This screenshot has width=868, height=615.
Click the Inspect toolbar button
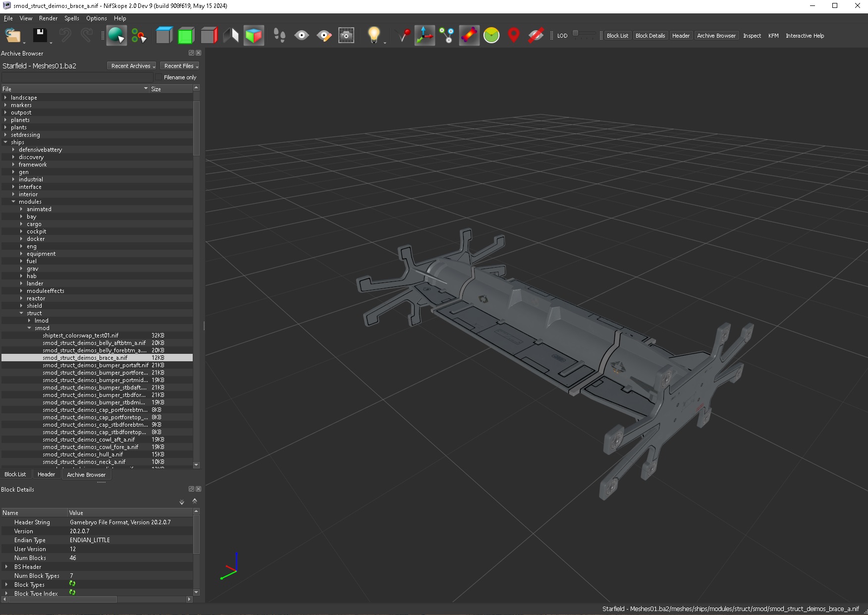click(752, 36)
